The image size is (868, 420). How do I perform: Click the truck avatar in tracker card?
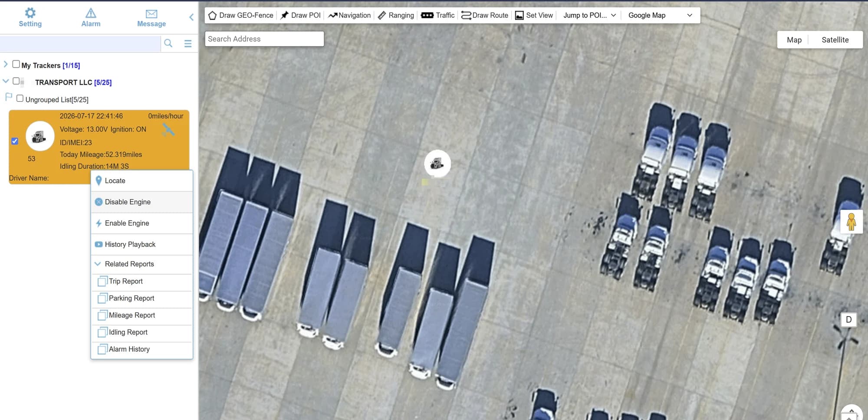(40, 136)
